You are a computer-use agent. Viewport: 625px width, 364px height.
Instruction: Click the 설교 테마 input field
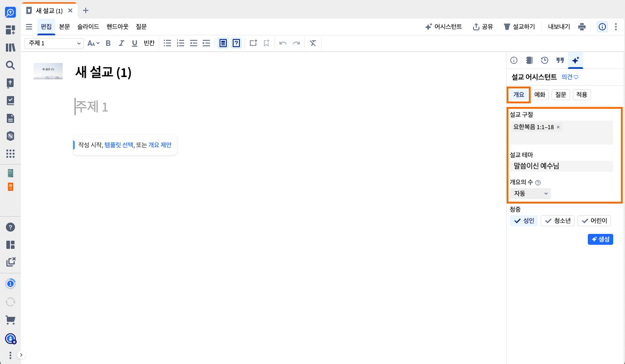(x=562, y=166)
